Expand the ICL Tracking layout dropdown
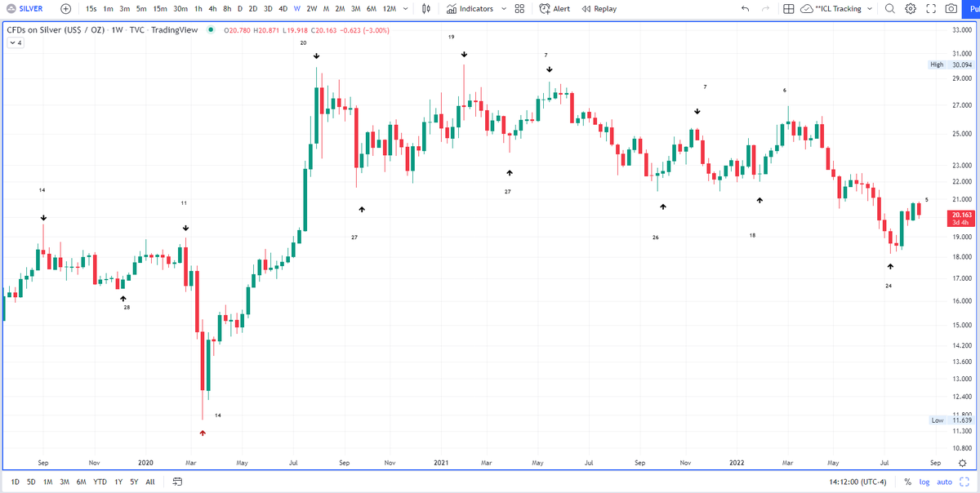Image resolution: width=980 pixels, height=493 pixels. click(x=869, y=9)
